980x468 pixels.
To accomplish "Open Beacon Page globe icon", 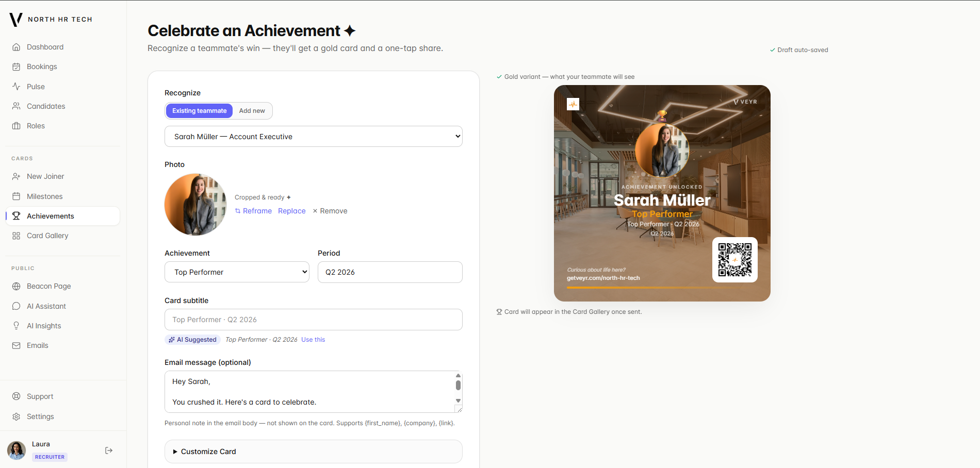I will tap(17, 286).
